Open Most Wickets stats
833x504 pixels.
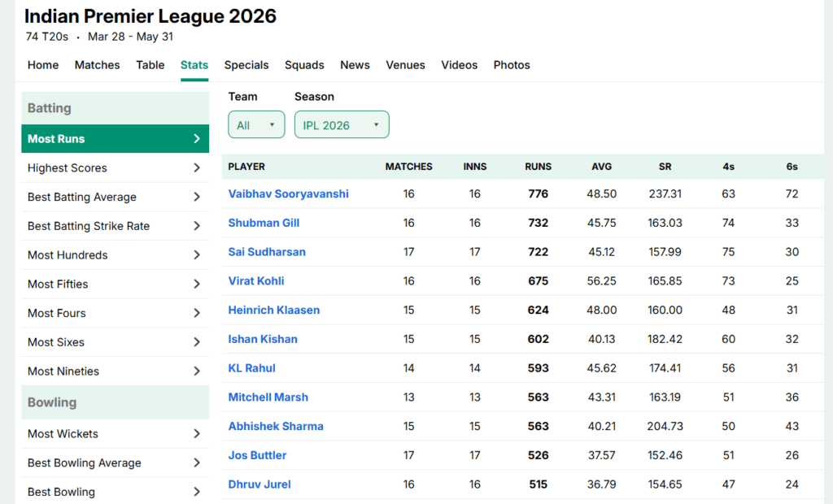point(116,434)
